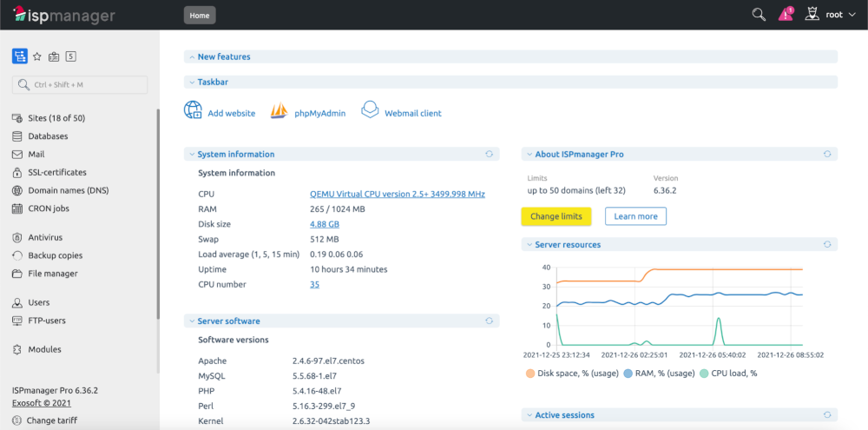868x430 pixels.
Task: Open Databases in the sidebar menu
Action: [x=48, y=136]
